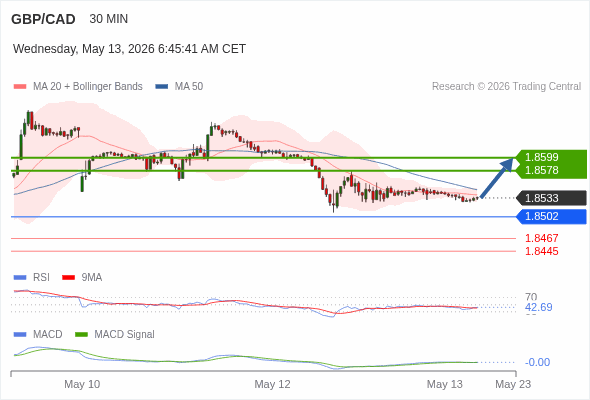The height and width of the screenshot is (400, 590).
Task: Click the blue MACD legend swatch
Action: [x=20, y=335]
